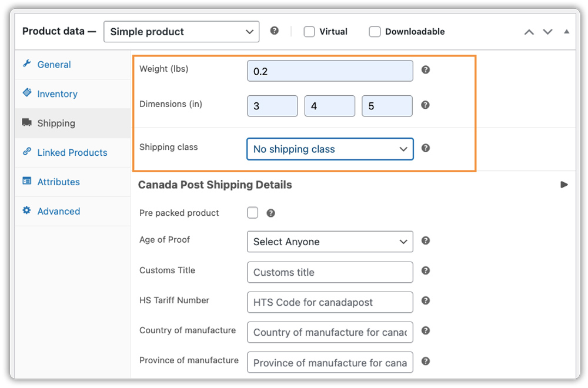Viewport: 588px width, 388px height.
Task: Open the help tooltip for Age of Proof
Action: pyautogui.click(x=425, y=240)
